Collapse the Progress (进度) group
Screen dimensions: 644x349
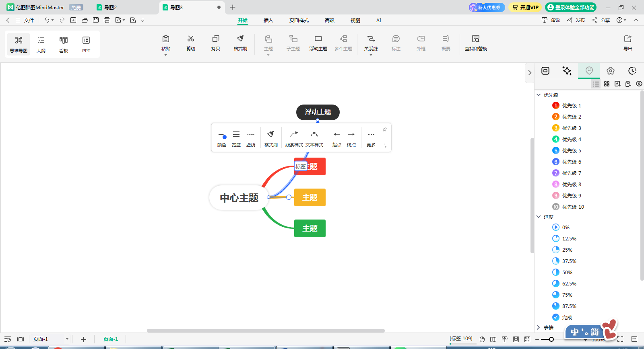[x=539, y=217]
